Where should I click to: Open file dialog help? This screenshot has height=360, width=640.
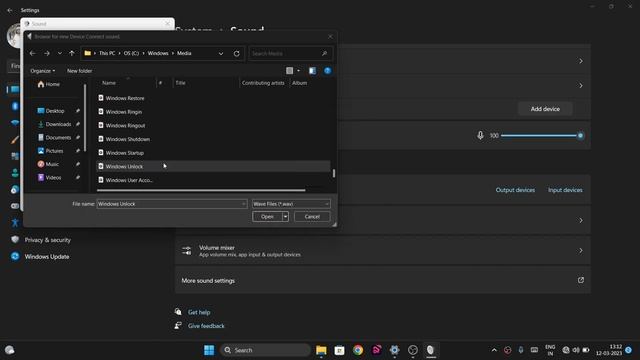coord(327,71)
